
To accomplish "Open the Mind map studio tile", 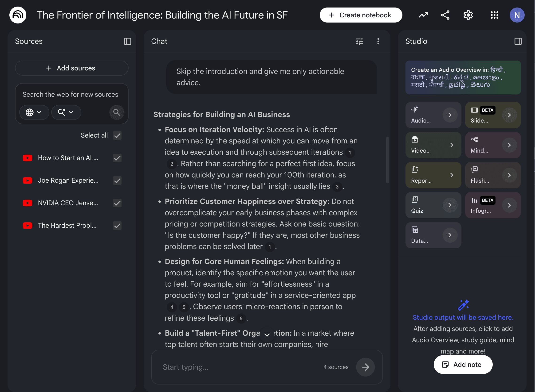I will pyautogui.click(x=493, y=145).
